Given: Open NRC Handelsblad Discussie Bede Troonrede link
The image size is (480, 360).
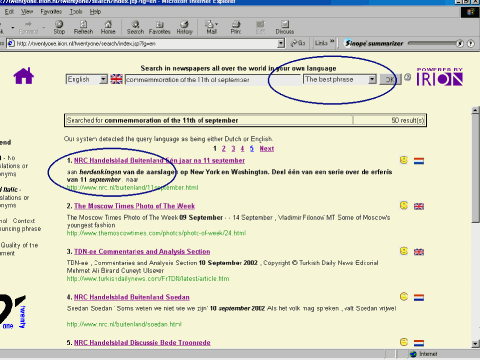Looking at the screenshot, I should click(x=142, y=342).
